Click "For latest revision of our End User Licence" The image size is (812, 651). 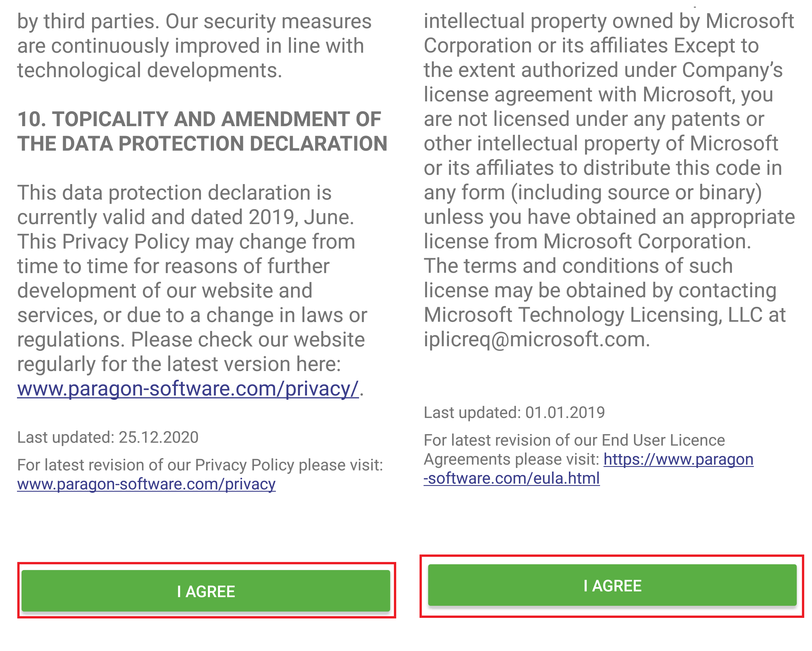[574, 440]
